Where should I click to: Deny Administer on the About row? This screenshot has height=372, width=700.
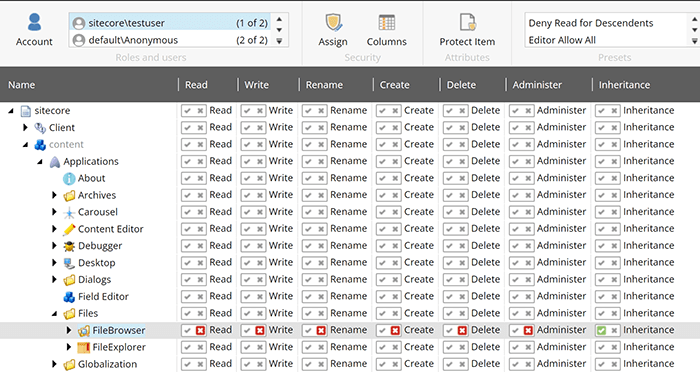click(528, 178)
